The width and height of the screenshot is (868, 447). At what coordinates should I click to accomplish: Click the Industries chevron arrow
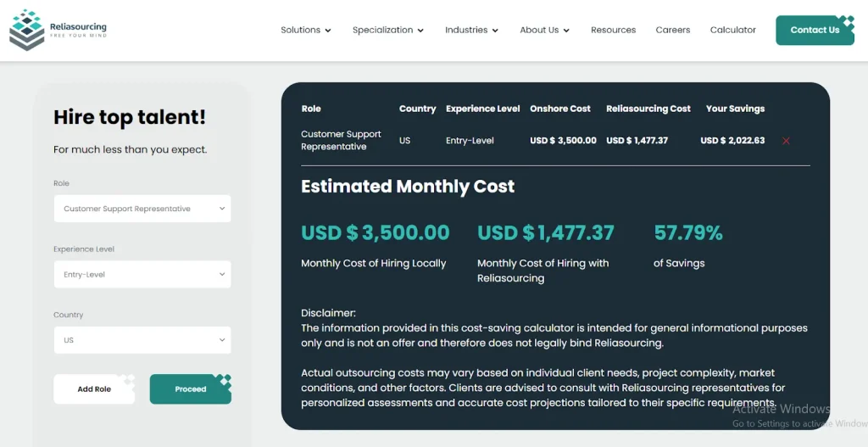pyautogui.click(x=495, y=31)
